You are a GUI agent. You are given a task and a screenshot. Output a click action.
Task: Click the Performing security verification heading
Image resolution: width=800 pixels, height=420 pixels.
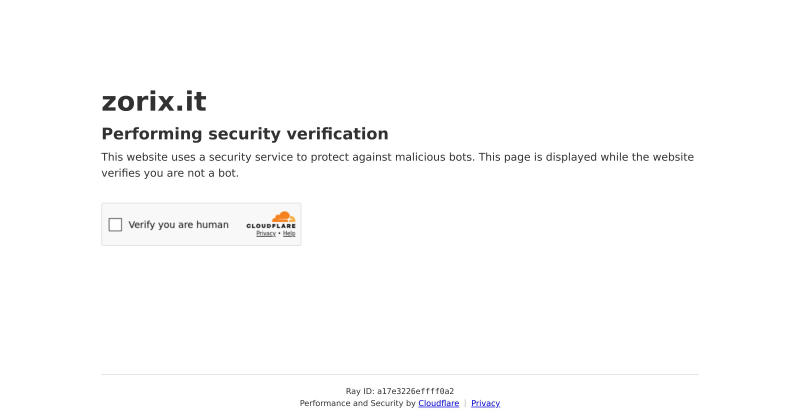[245, 134]
